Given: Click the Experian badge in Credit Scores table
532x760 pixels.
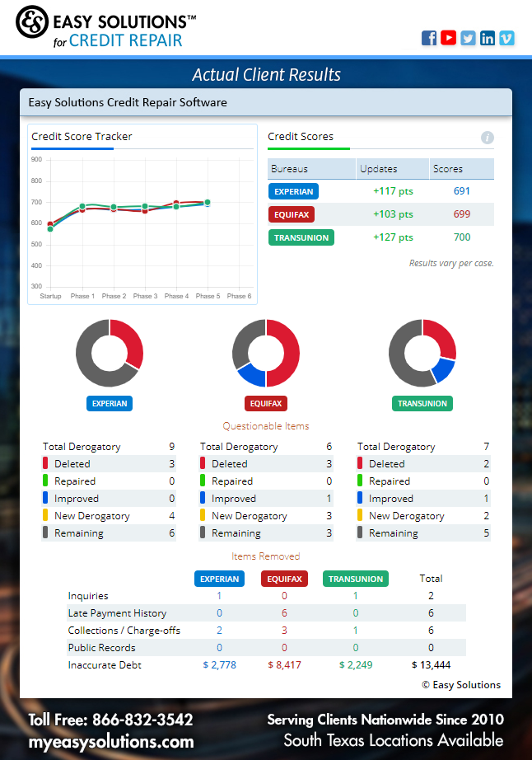Looking at the screenshot, I should point(293,191).
